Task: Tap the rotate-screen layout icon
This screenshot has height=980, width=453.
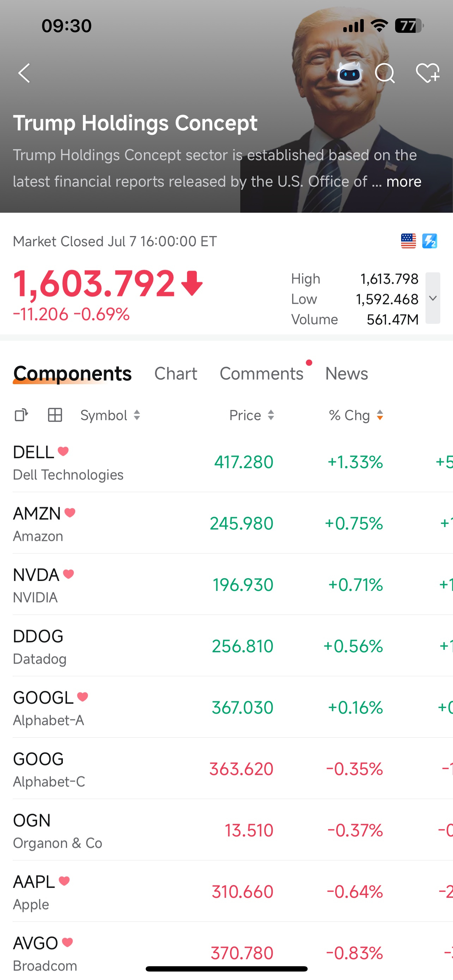Action: [21, 415]
